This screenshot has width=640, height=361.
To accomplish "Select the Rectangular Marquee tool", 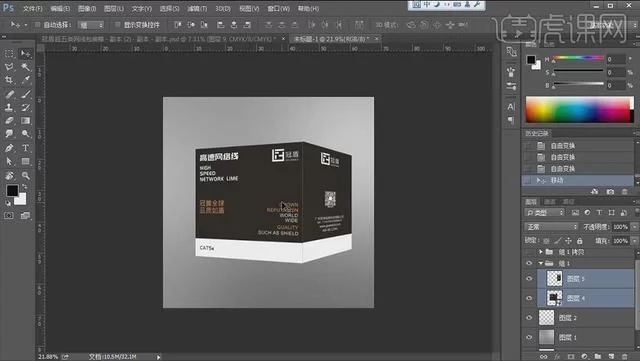I will [9, 54].
